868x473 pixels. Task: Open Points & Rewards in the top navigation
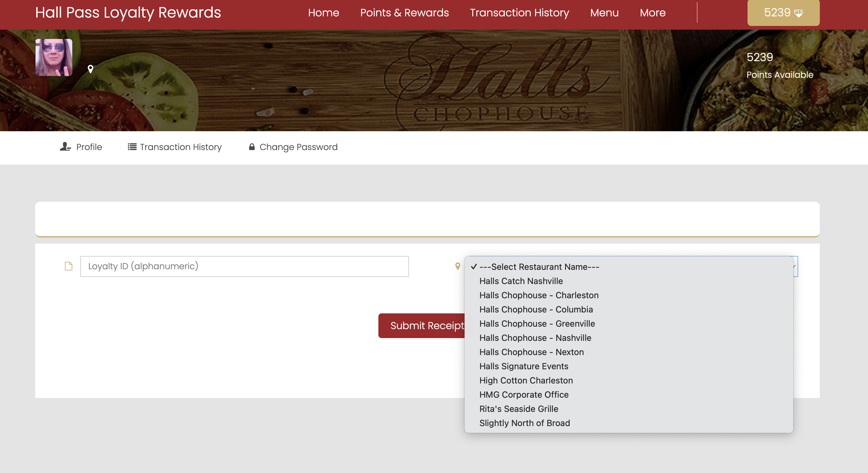point(404,13)
